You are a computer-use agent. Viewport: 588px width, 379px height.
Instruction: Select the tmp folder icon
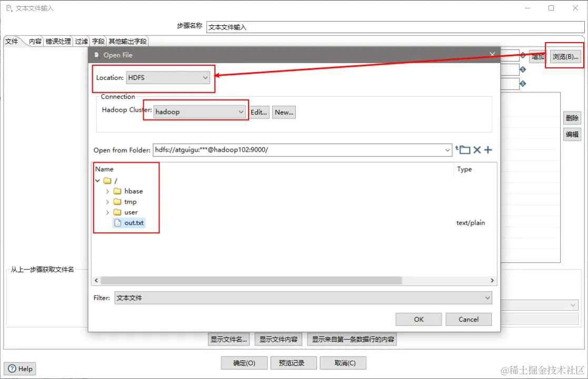[x=117, y=202]
